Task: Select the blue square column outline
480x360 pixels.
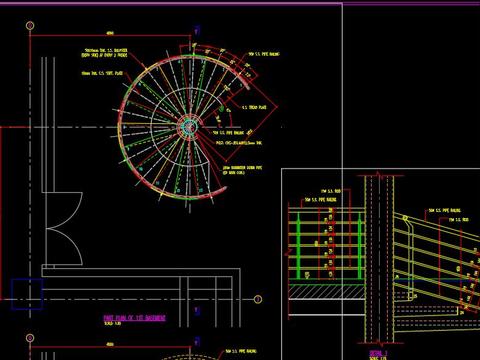Action: [27, 294]
